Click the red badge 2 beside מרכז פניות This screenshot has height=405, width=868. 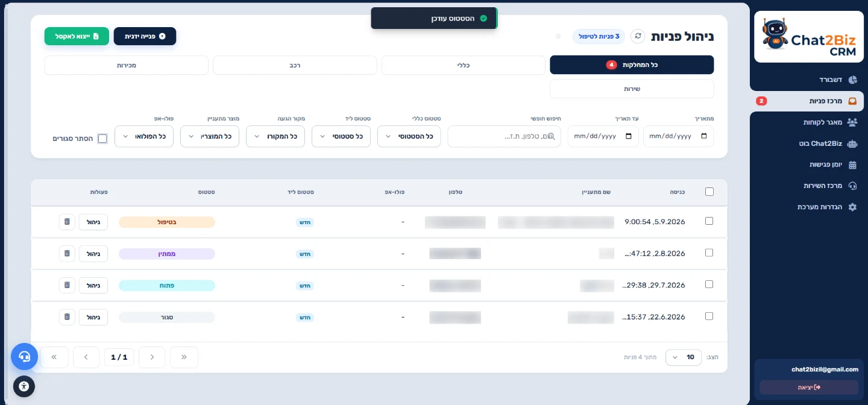click(761, 101)
